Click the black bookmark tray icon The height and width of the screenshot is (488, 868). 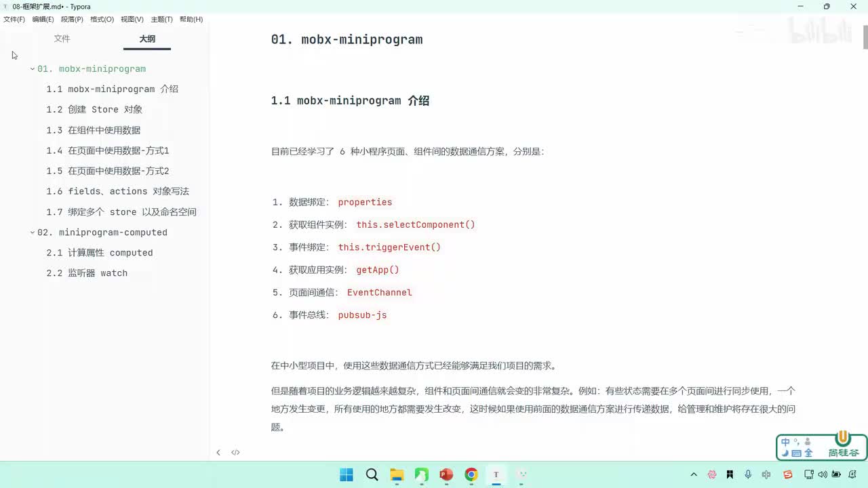click(x=730, y=474)
